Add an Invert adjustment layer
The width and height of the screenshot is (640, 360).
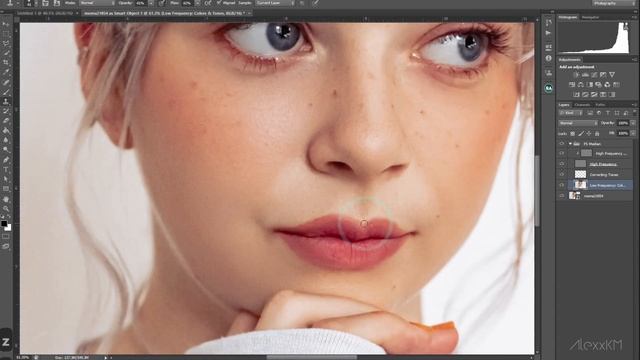[x=576, y=95]
